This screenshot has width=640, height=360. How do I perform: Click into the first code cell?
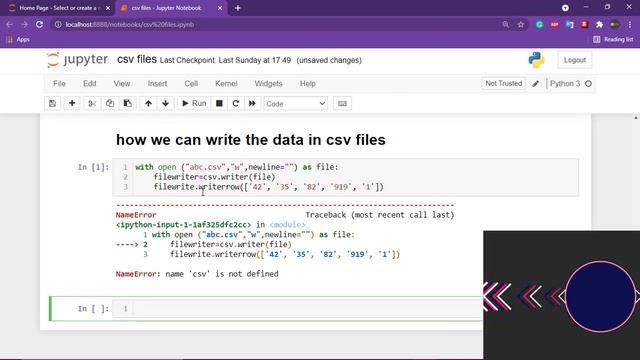346,177
